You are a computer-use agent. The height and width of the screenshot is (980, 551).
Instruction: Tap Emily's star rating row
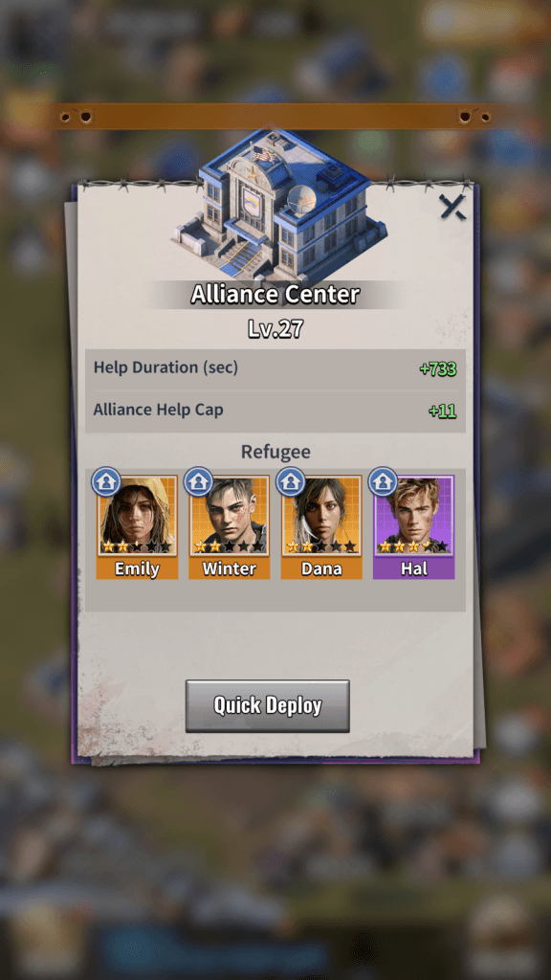(x=137, y=546)
